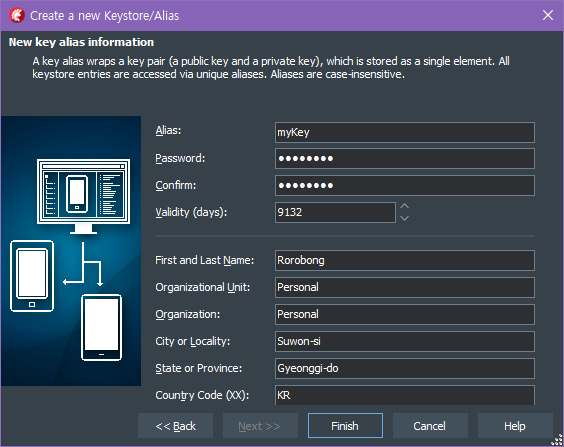This screenshot has height=447, width=564.
Task: Increase validity days with up arrow
Action: coord(404,206)
